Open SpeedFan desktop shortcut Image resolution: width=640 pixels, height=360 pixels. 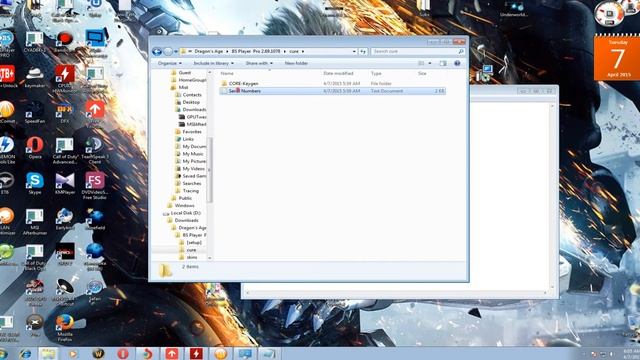(x=35, y=113)
